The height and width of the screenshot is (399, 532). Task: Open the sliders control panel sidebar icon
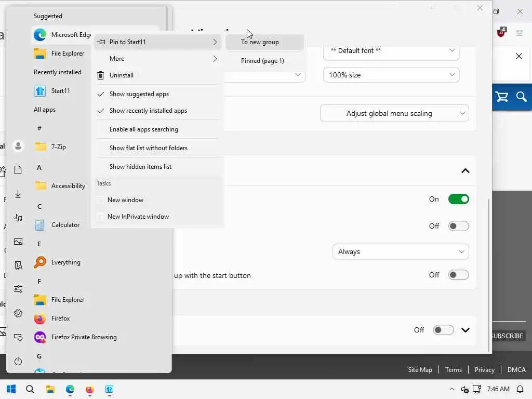(x=18, y=289)
